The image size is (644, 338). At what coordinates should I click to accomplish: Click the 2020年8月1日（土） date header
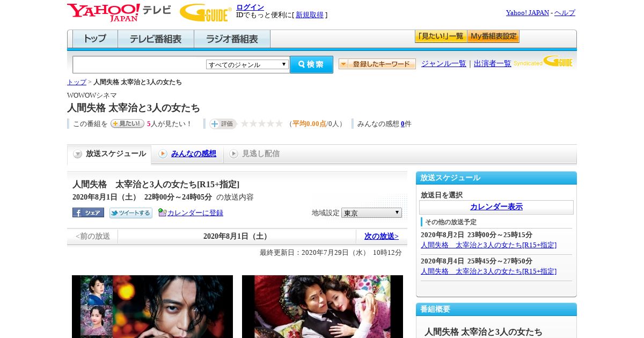237,237
